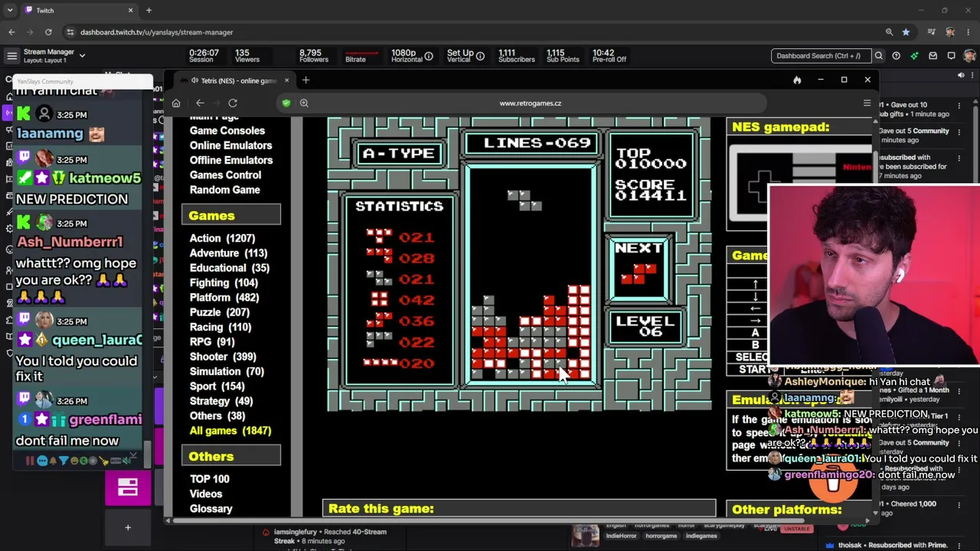This screenshot has height=551, width=980.
Task: Open options for 'Gave out 10' gift event
Action: pyautogui.click(x=959, y=106)
